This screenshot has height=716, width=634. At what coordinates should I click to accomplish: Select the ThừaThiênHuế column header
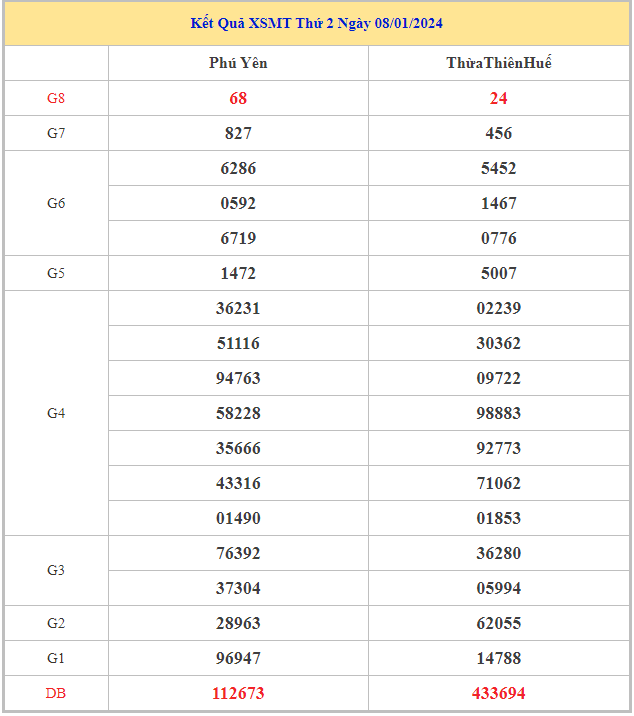[498, 63]
